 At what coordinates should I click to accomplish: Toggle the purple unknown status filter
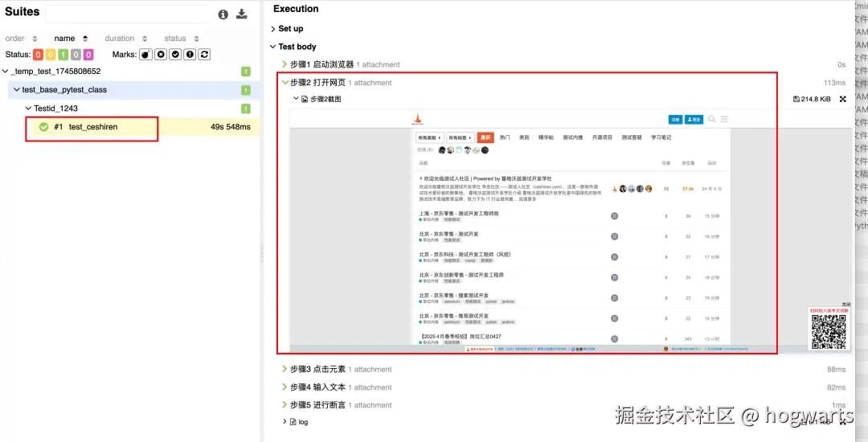[x=88, y=54]
